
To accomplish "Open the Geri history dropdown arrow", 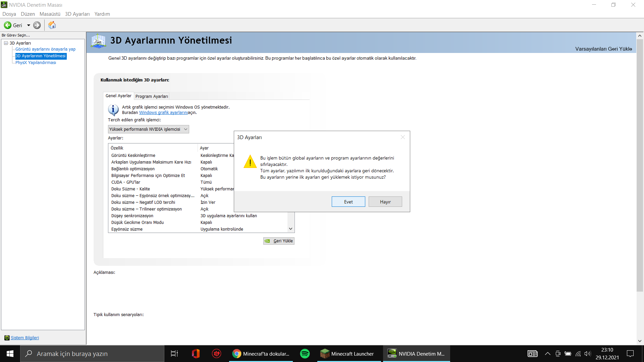I will coord(29,25).
